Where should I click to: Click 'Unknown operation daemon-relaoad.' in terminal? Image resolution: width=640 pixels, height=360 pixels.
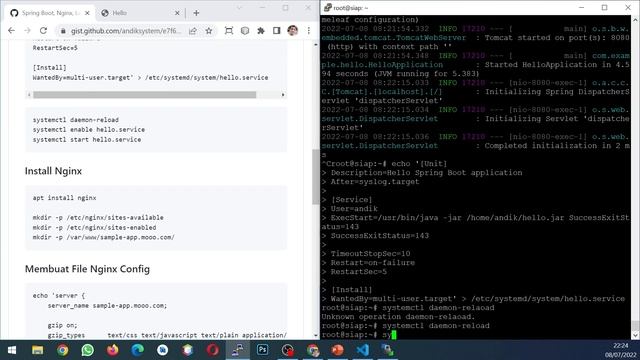tap(398, 317)
